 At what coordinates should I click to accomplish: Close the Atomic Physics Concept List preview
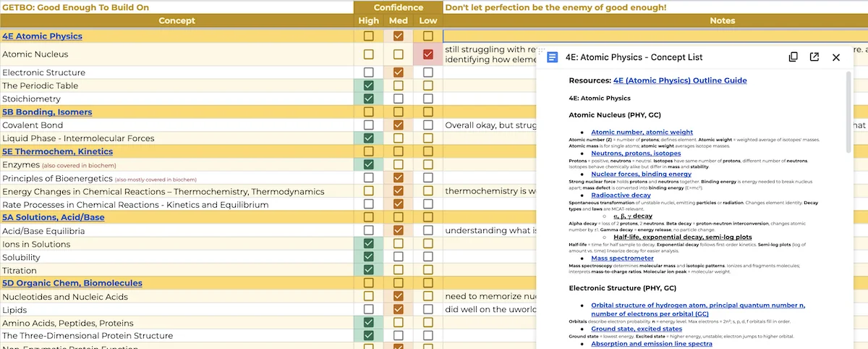pyautogui.click(x=836, y=57)
